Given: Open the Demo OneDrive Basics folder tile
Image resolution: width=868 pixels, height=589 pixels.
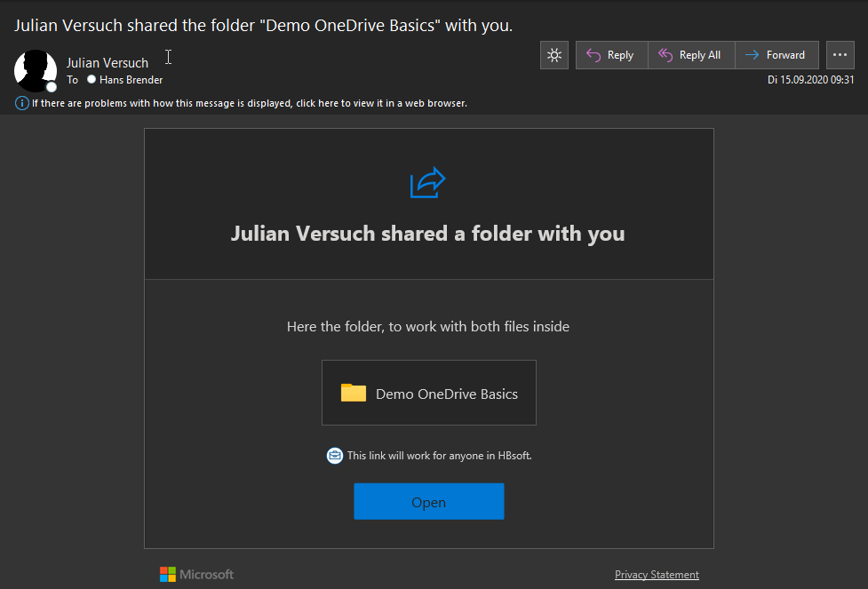Looking at the screenshot, I should pyautogui.click(x=429, y=393).
